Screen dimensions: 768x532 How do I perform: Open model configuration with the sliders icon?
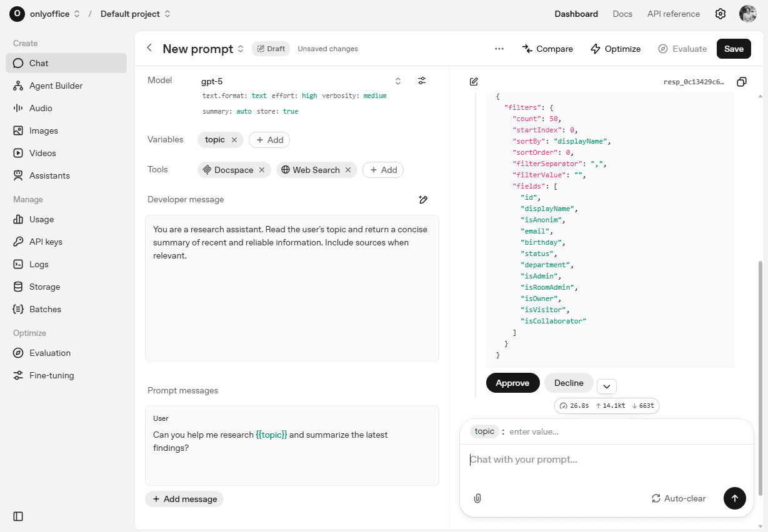click(422, 81)
